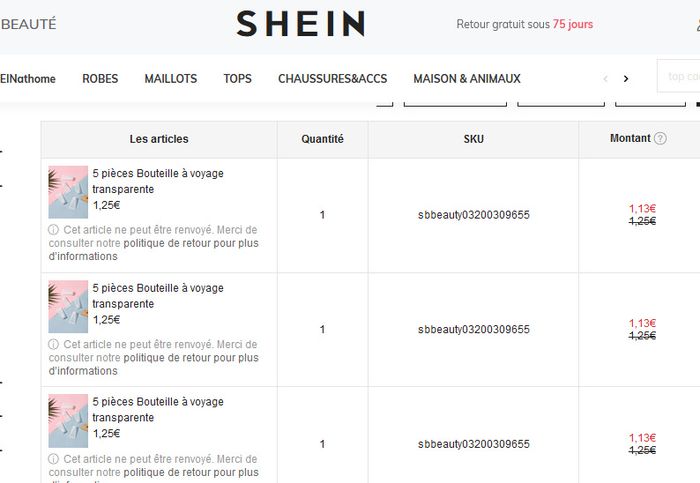
Task: Open first travel bottle product thumbnail
Action: pyautogui.click(x=68, y=192)
